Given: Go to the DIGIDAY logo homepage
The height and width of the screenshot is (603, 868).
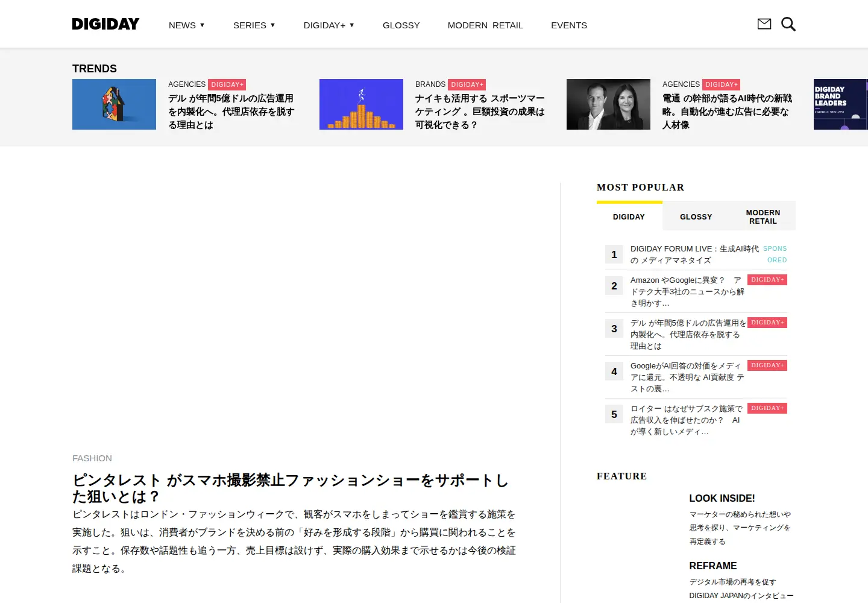Looking at the screenshot, I should pos(105,24).
